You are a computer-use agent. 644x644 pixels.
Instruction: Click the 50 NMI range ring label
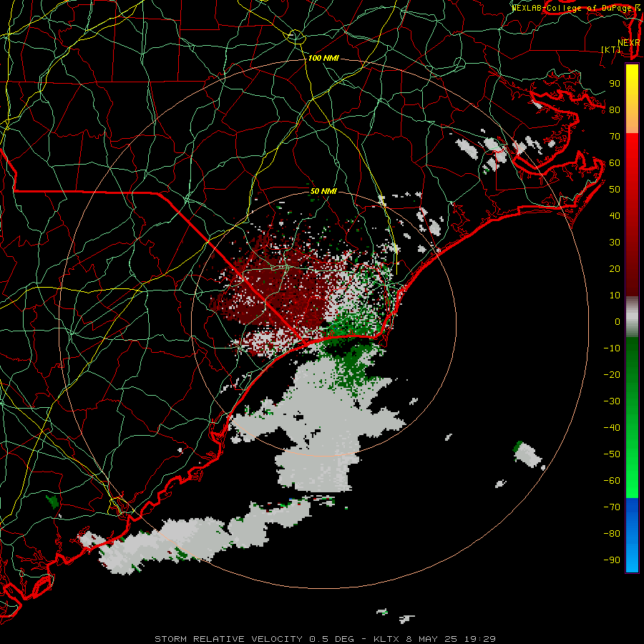coord(323,191)
